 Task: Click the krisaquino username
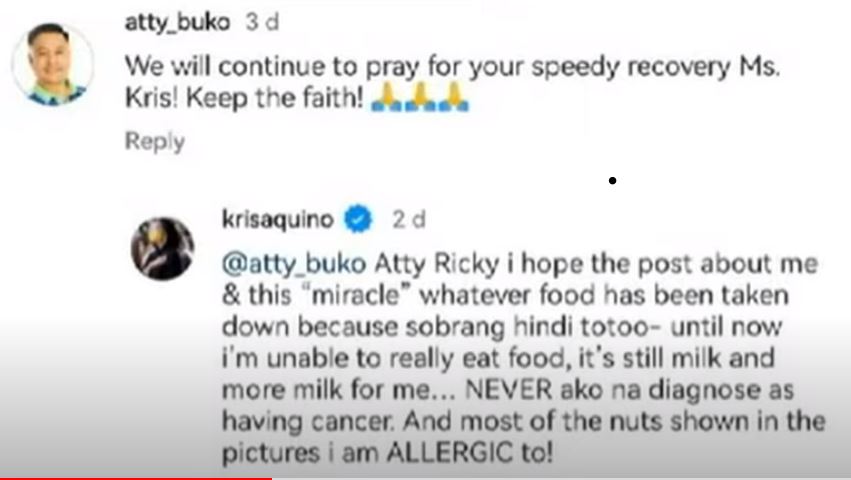tap(277, 219)
